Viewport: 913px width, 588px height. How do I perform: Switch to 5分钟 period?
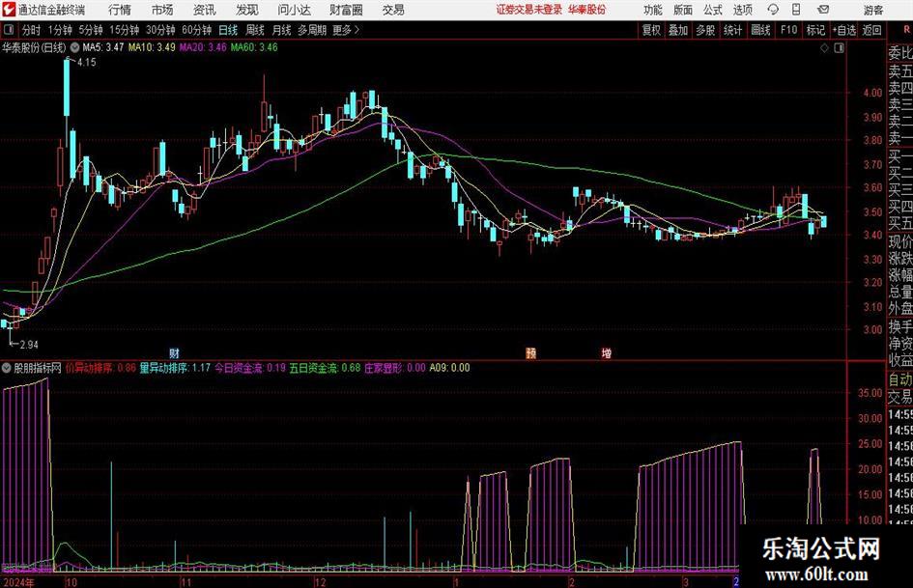pyautogui.click(x=91, y=30)
